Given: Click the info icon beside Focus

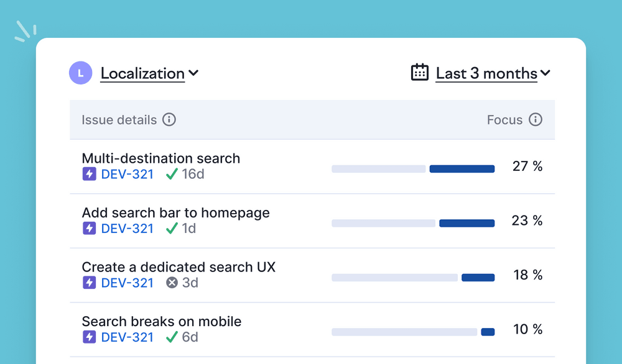Looking at the screenshot, I should (536, 120).
